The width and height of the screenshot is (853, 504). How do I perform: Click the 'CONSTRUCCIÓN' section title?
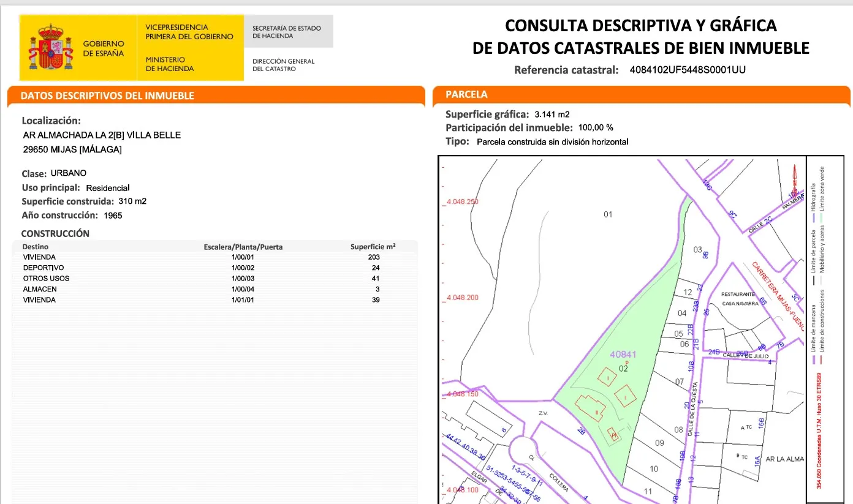coord(55,234)
